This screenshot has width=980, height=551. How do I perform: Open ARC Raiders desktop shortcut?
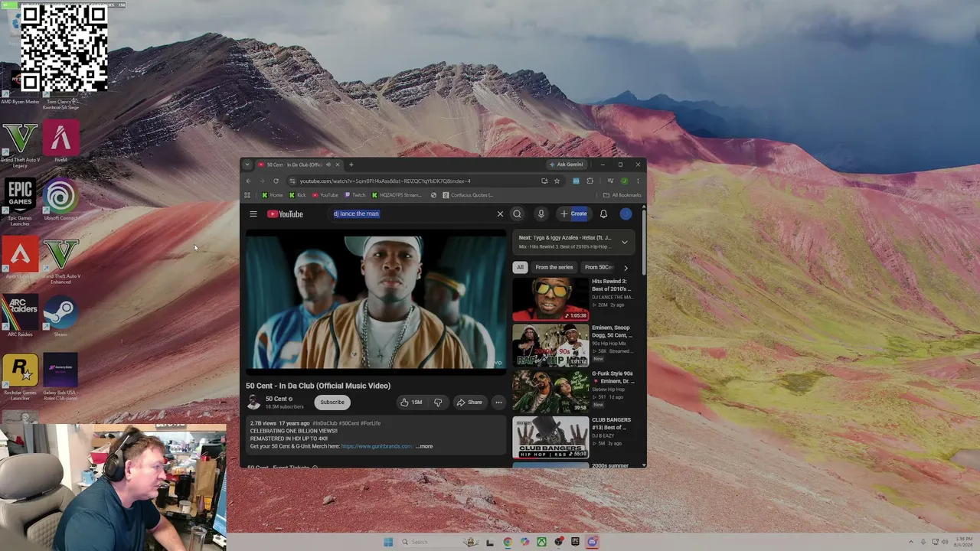click(x=20, y=316)
